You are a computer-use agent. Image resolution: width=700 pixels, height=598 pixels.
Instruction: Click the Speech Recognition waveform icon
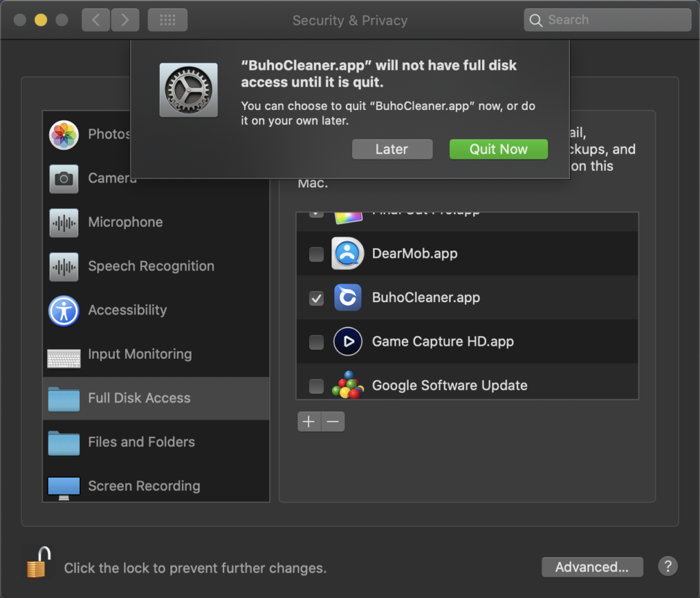[x=64, y=267]
